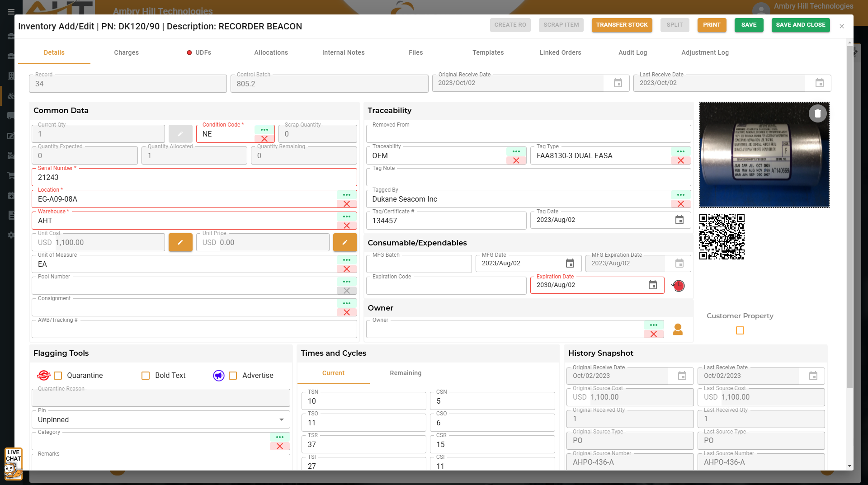The width and height of the screenshot is (868, 485).
Task: Click the pencil icon next to Unit Cost
Action: [180, 242]
